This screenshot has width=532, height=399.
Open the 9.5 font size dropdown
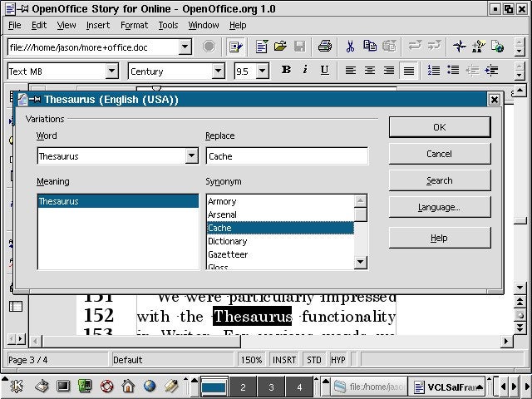(262, 71)
